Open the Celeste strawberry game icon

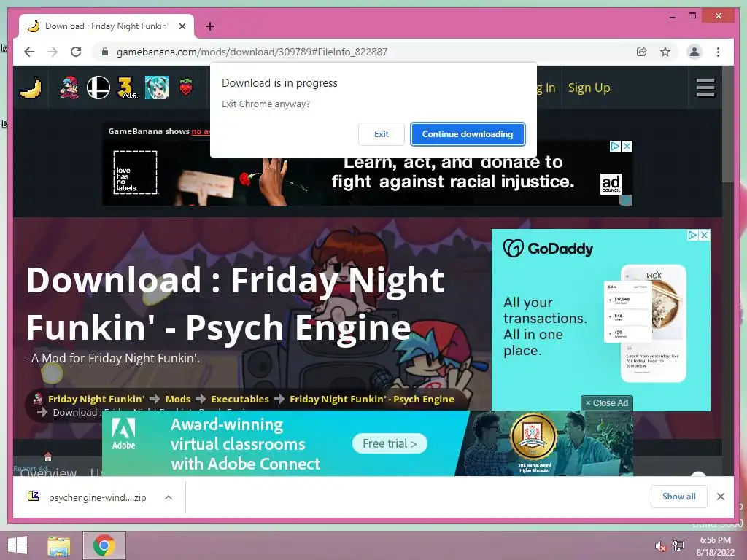[x=186, y=87]
